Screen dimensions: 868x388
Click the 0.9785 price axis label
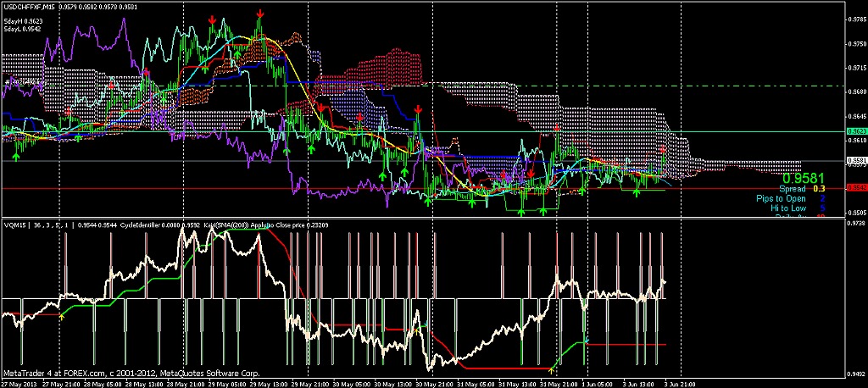click(x=856, y=20)
